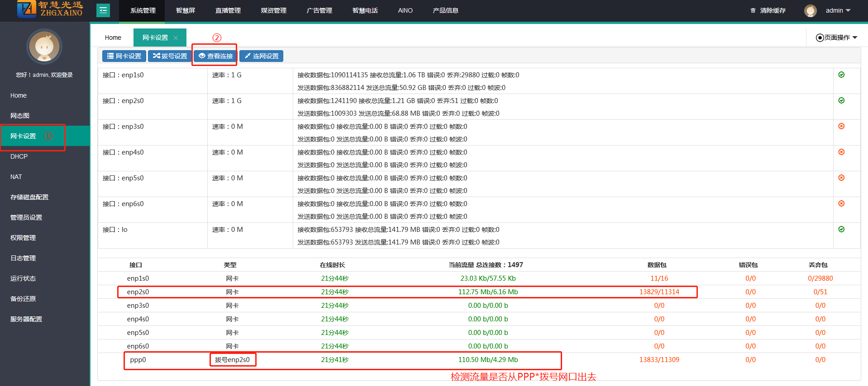868x386 pixels.
Task: Open 存储磁盘配置 in the sidebar
Action: pos(29,197)
